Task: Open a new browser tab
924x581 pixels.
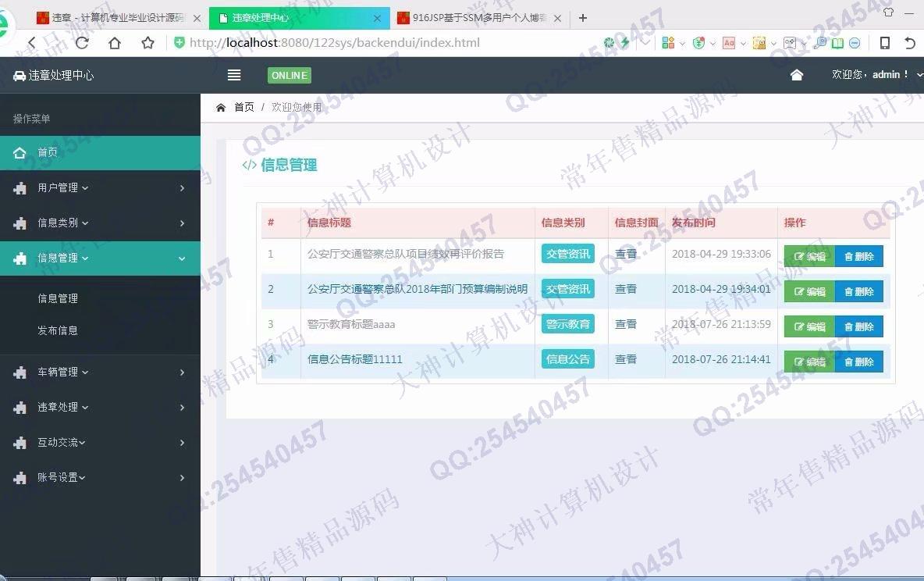Action: click(583, 18)
